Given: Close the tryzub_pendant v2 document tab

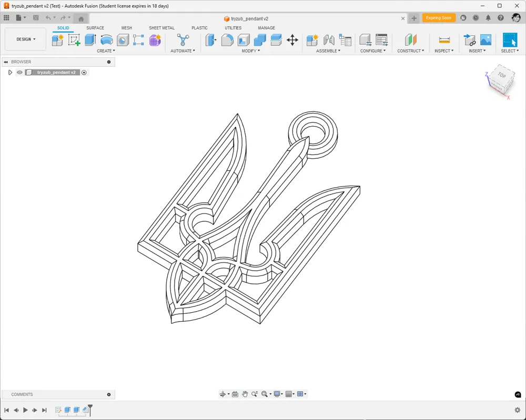Looking at the screenshot, I should tap(403, 18).
